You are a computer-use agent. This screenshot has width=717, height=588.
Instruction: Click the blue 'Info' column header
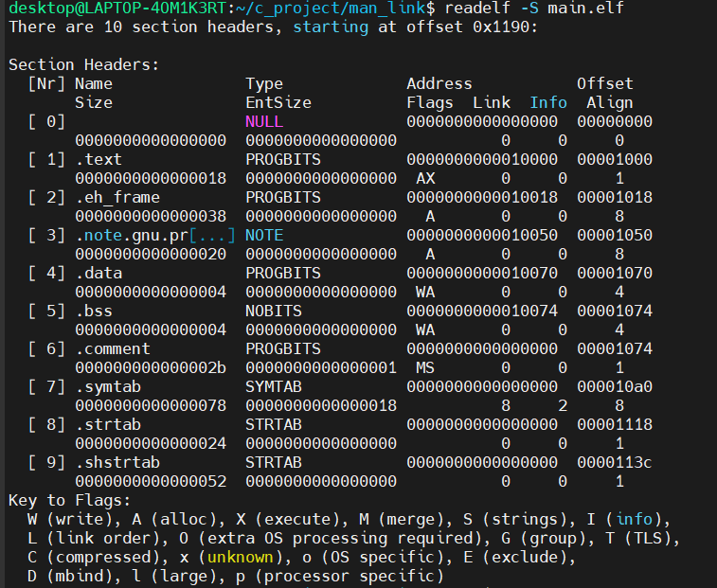548,102
